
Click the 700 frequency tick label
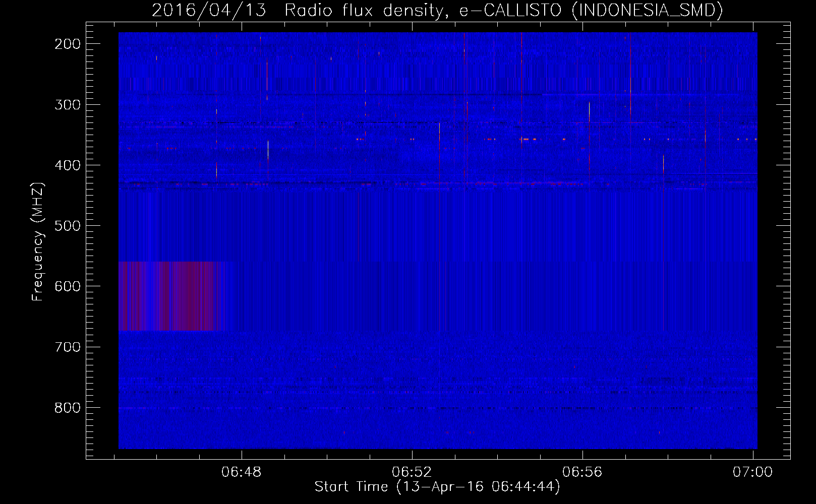pyautogui.click(x=68, y=347)
